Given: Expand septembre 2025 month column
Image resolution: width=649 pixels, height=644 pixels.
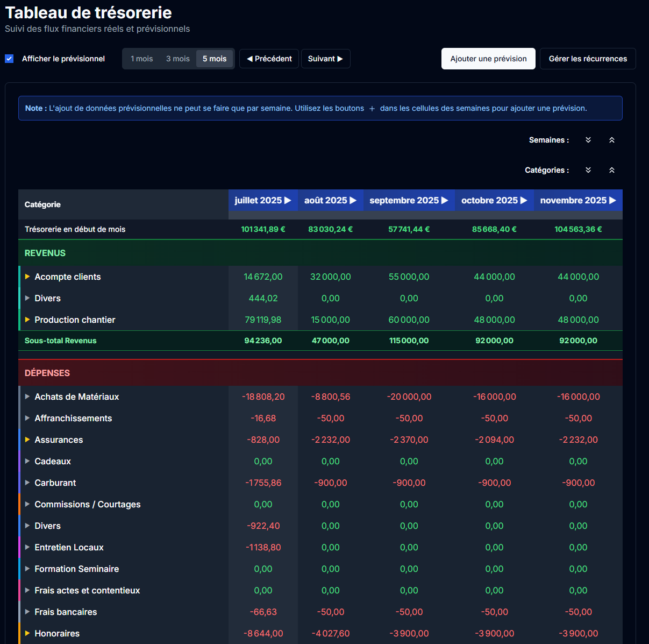Looking at the screenshot, I should click(x=445, y=200).
